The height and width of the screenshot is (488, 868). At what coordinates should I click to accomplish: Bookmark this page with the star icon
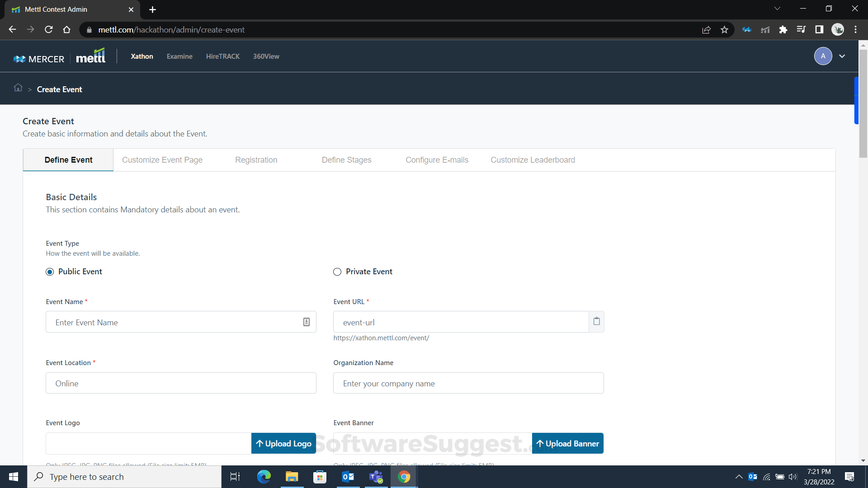click(725, 29)
